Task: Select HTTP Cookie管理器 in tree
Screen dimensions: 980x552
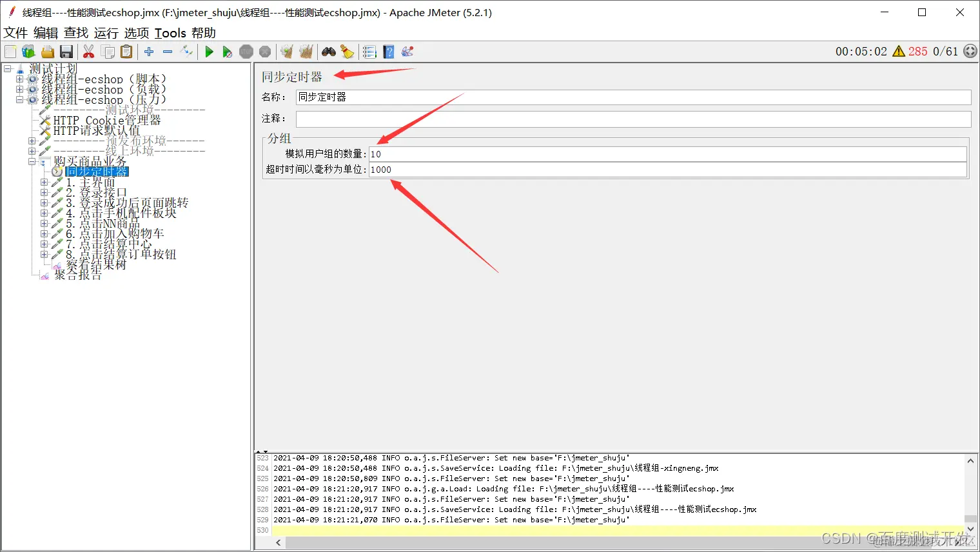Action: point(107,120)
